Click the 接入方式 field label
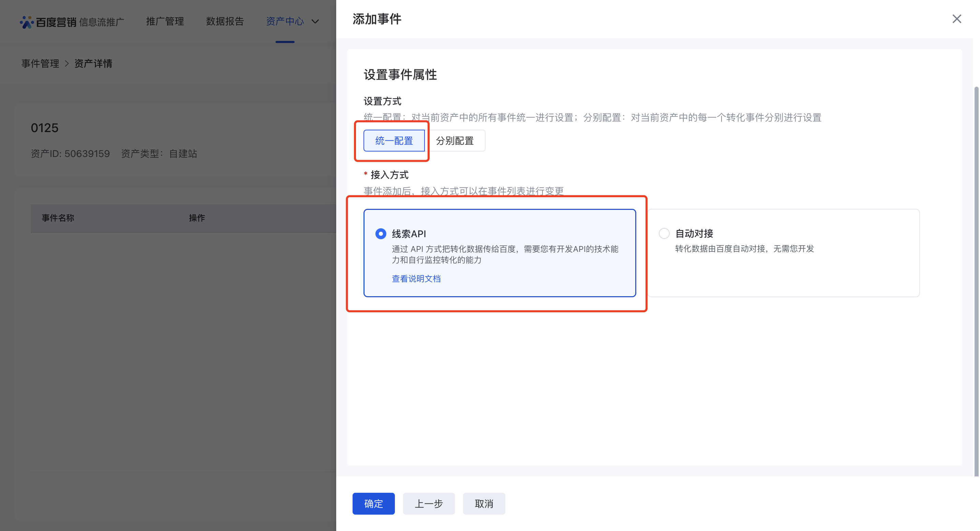 pos(389,175)
